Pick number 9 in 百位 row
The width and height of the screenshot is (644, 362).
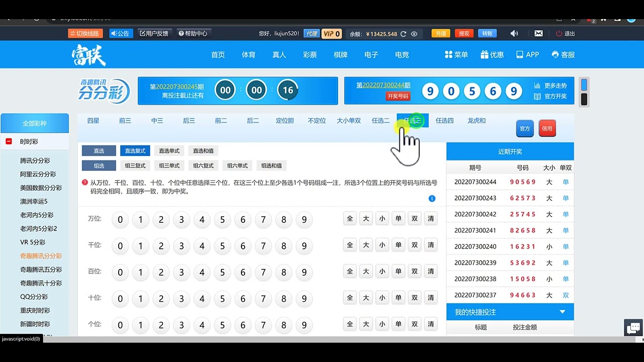[x=304, y=272]
